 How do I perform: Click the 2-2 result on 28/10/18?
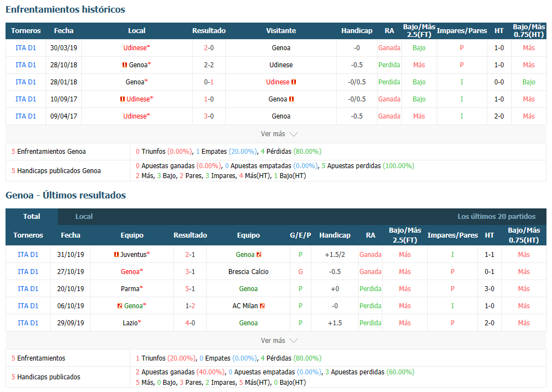209,65
